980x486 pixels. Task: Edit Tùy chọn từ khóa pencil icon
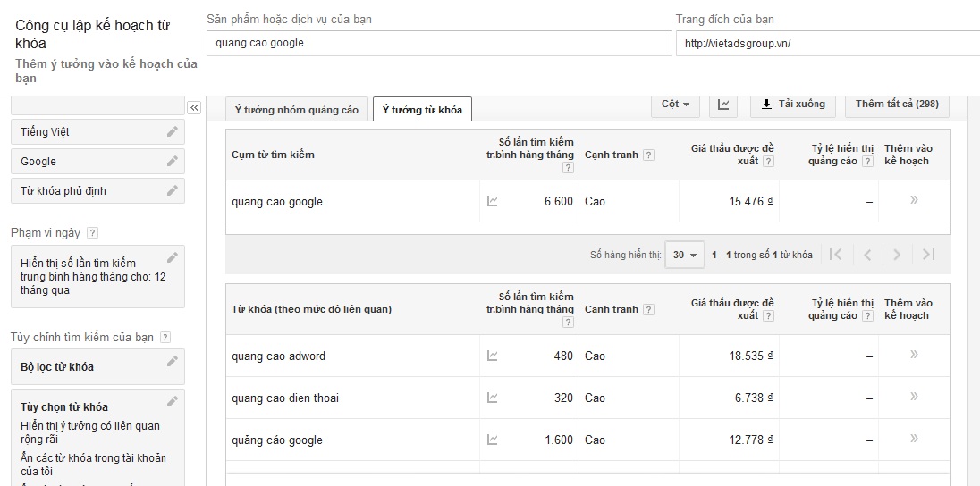click(x=173, y=402)
